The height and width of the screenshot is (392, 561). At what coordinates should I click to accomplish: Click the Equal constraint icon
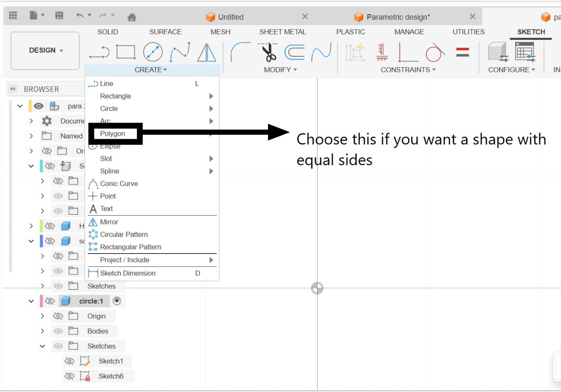click(463, 52)
